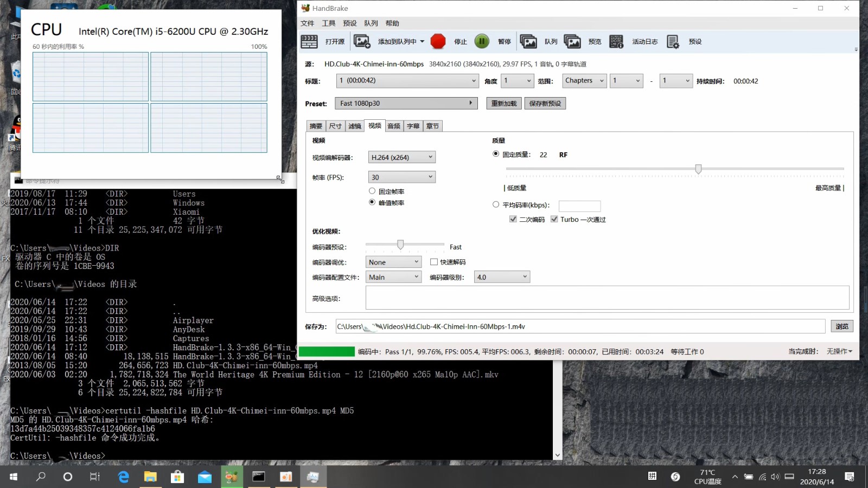Switch to the 尺寸 tab
Image resolution: width=868 pixels, height=488 pixels.
(x=335, y=126)
